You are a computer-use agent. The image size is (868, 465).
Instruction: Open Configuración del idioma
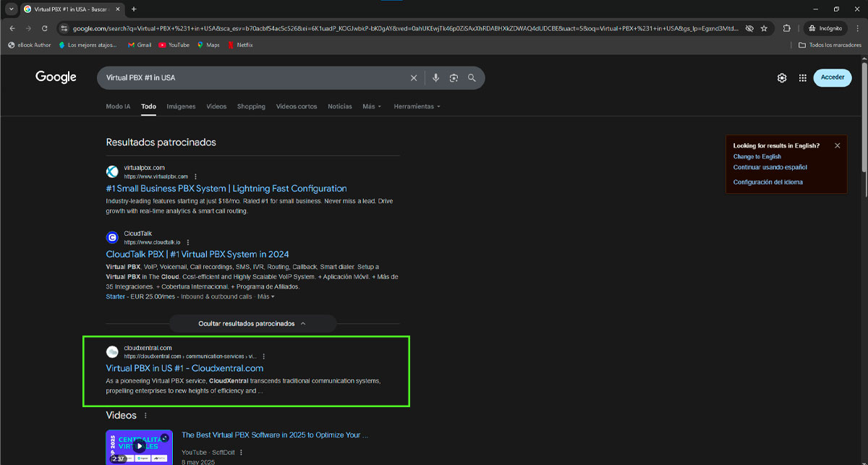[768, 182]
